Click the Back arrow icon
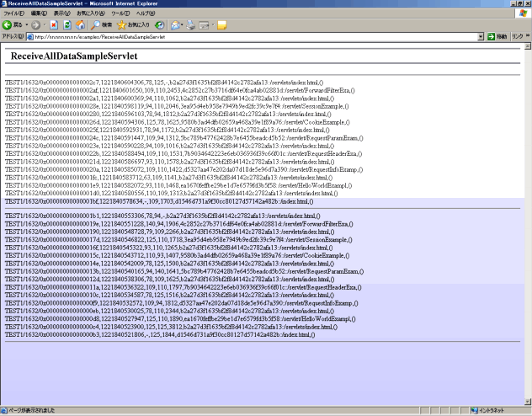Screen dimensions: 532x416 pos(7,24)
